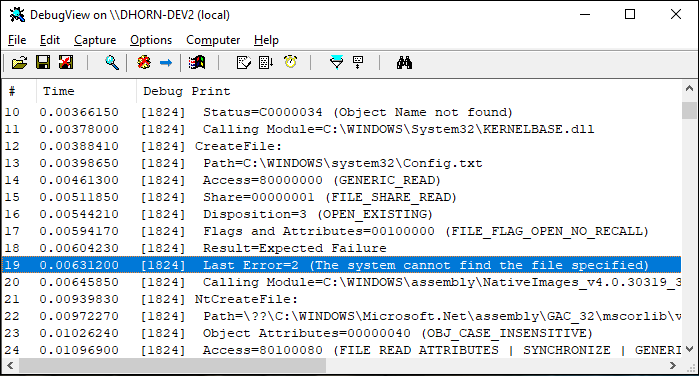The width and height of the screenshot is (699, 376).
Task: Select row 13 Config.txt path line
Action: click(341, 163)
